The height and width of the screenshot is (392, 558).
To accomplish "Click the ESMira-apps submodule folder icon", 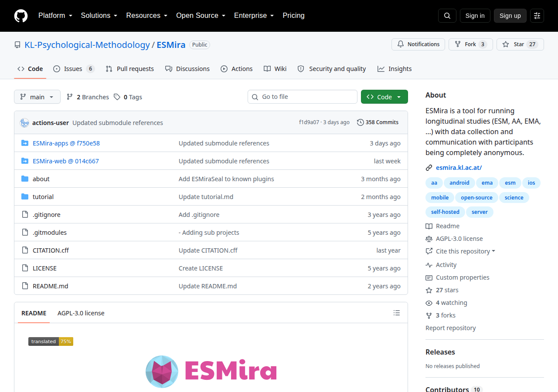I will tap(25, 143).
